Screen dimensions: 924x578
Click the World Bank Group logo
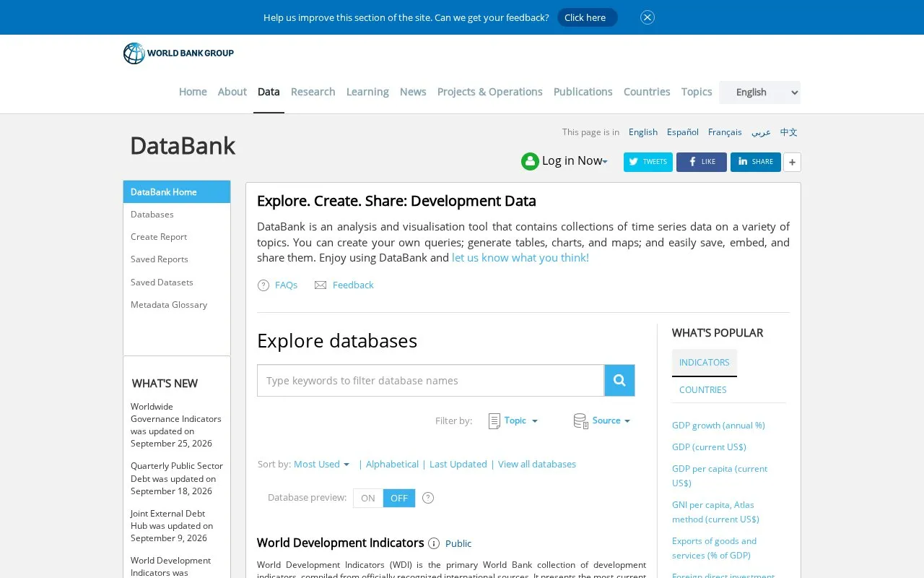[178, 53]
